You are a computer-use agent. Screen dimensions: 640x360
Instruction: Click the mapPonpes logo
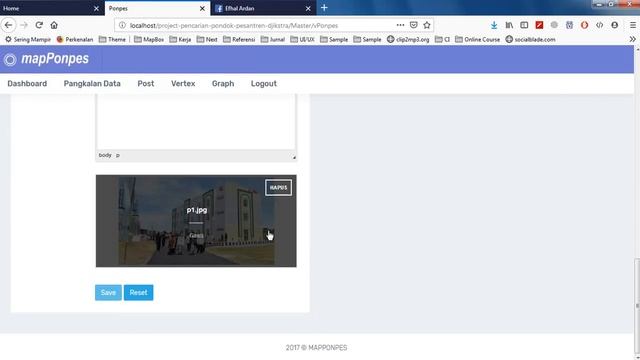pyautogui.click(x=46, y=59)
